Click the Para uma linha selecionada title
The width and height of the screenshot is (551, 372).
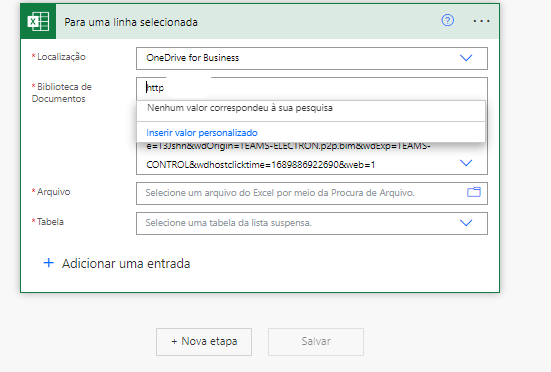131,22
